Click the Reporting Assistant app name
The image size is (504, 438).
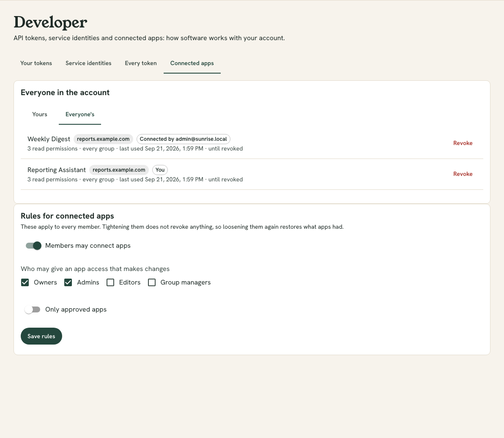(57, 170)
